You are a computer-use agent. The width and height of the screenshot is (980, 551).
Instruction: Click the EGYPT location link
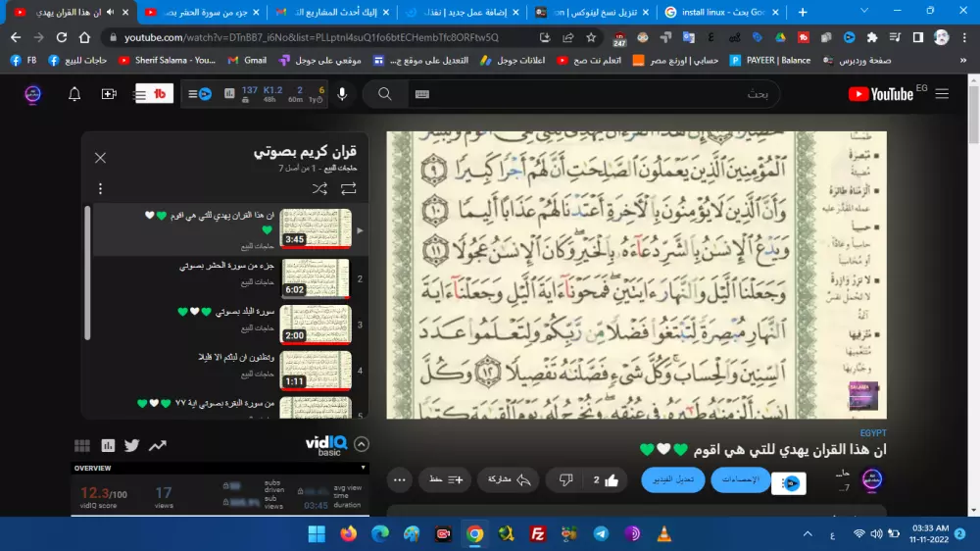coord(873,432)
